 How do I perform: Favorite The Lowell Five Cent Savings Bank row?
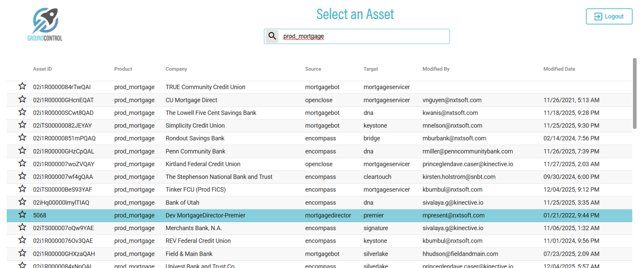pos(22,112)
